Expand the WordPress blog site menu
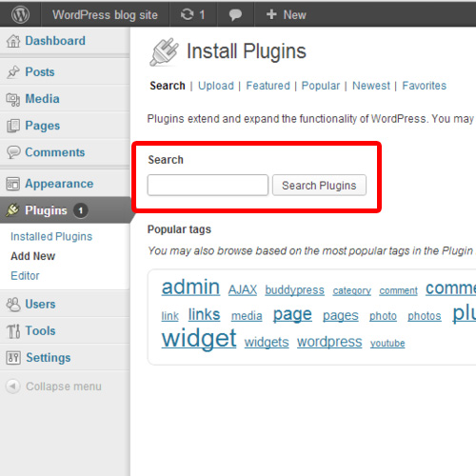Screen dimensions: 476x476 pos(105,15)
